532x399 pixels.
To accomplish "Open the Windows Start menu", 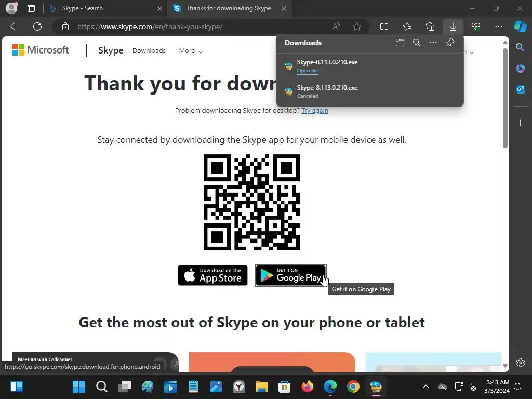I will point(79,387).
